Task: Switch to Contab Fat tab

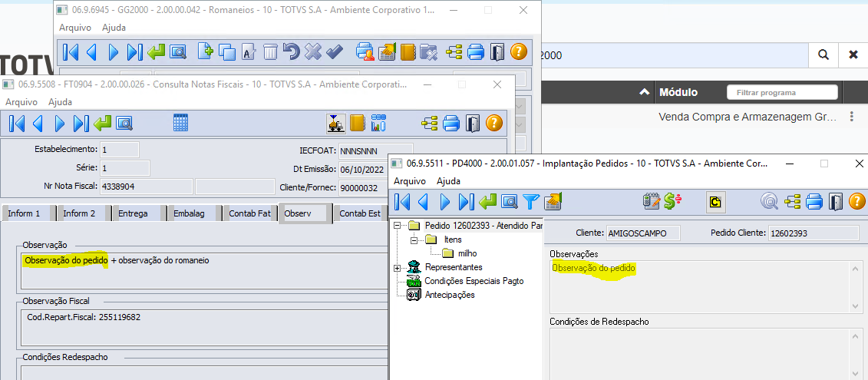Action: (249, 213)
